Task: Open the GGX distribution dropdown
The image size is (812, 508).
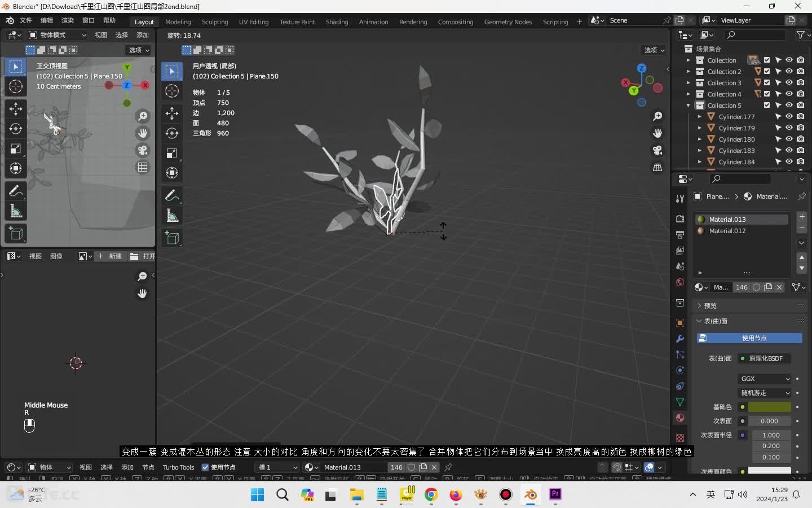Action: click(x=765, y=379)
